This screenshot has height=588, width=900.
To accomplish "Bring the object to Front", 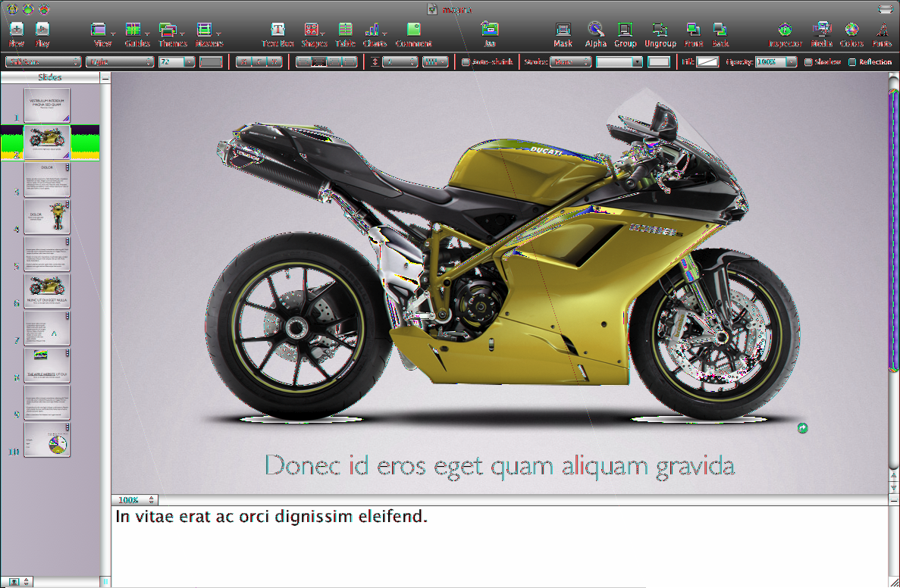I will click(693, 34).
